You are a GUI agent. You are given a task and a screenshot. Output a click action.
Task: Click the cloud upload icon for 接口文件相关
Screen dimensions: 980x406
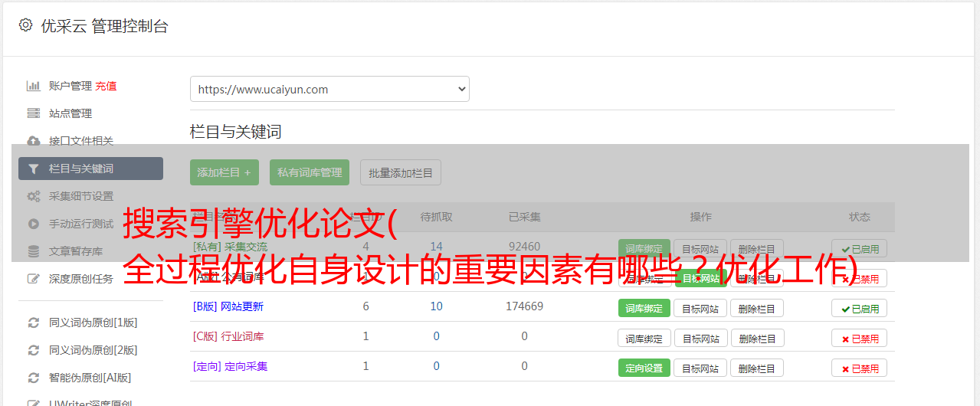[x=33, y=141]
